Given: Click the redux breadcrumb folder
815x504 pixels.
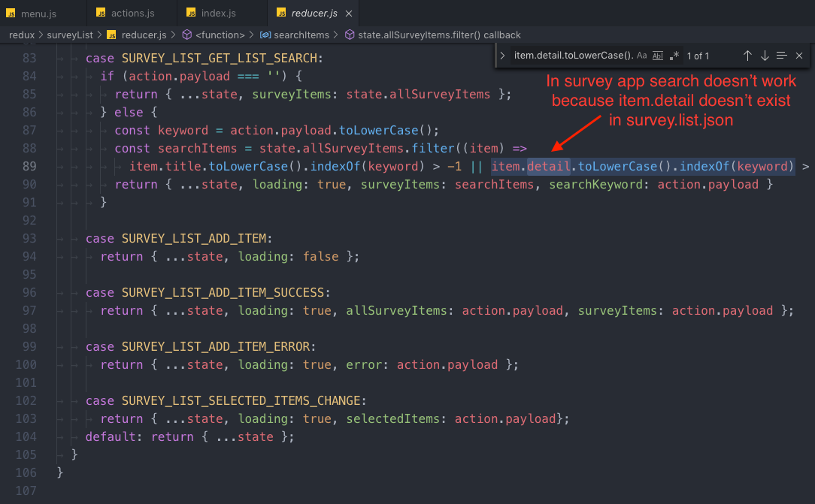Looking at the screenshot, I should click(23, 35).
